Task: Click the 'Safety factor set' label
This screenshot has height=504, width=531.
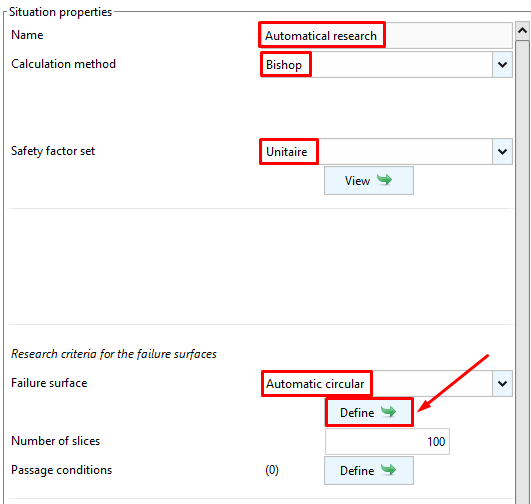Action: 53,151
